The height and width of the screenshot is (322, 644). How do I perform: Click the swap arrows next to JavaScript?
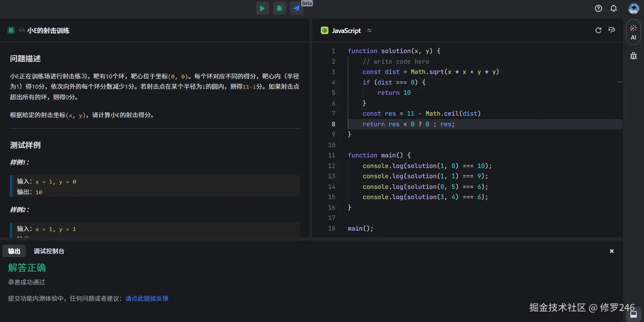(x=369, y=31)
